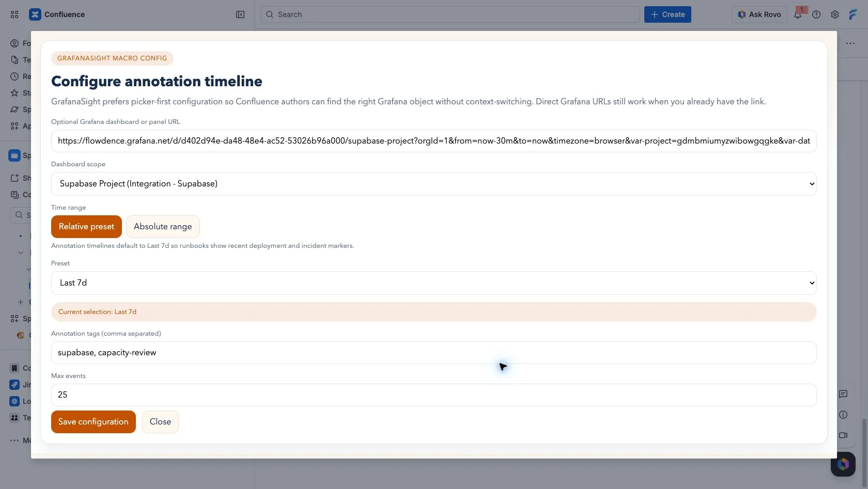Click the Confluence logo icon

point(35,14)
